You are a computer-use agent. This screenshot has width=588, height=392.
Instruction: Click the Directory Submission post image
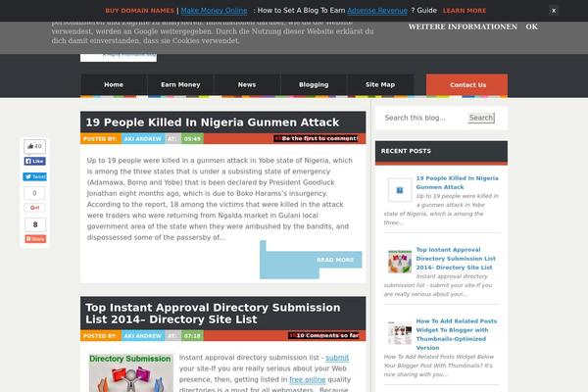point(131,372)
